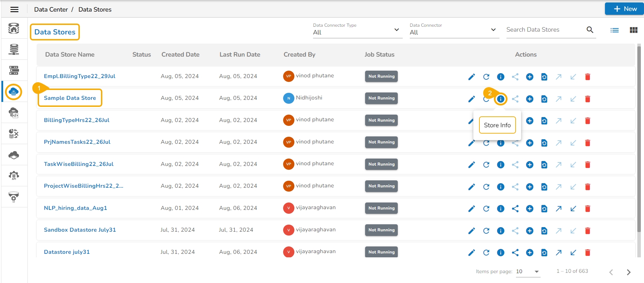Image resolution: width=644 pixels, height=283 pixels.
Task: Click the search magnifier icon
Action: pyautogui.click(x=590, y=30)
